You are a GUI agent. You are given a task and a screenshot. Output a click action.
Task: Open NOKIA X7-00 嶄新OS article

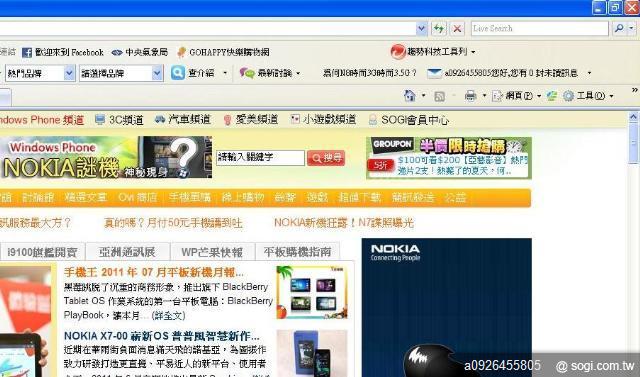162,336
